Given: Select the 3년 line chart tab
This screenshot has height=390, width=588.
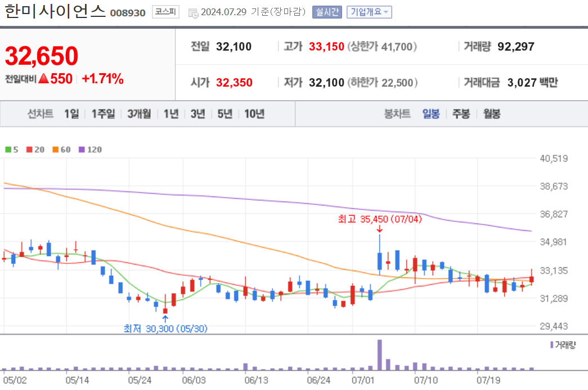Looking at the screenshot, I should [x=198, y=114].
